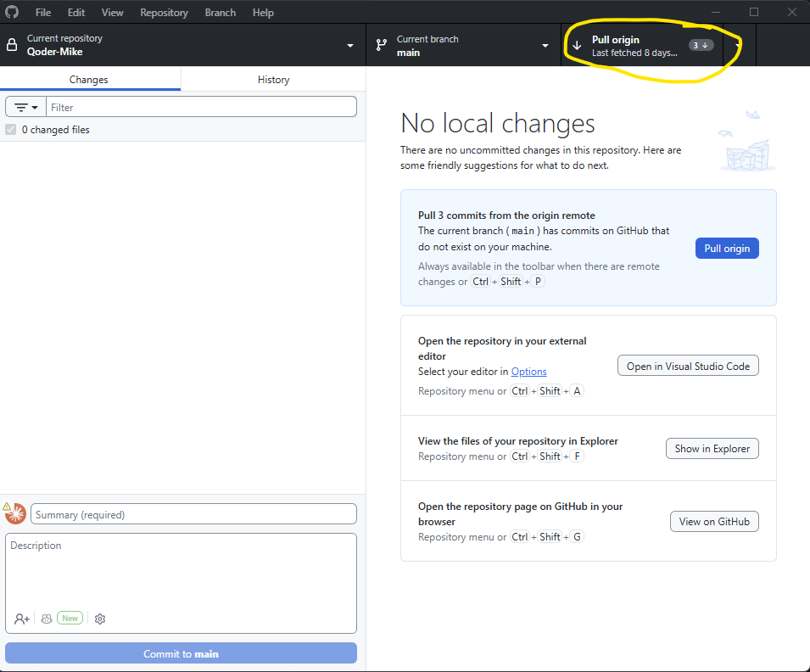
Task: Click the down arrow icon in Pull origin
Action: tap(577, 46)
